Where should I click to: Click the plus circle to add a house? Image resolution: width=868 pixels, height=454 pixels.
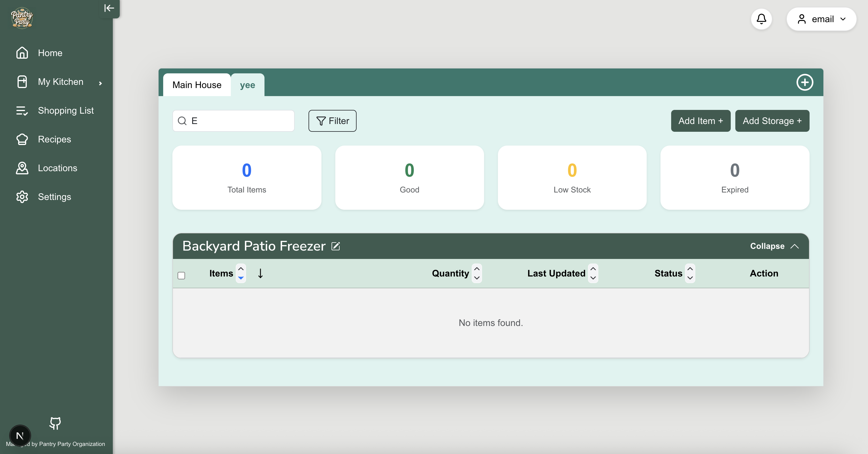(805, 82)
